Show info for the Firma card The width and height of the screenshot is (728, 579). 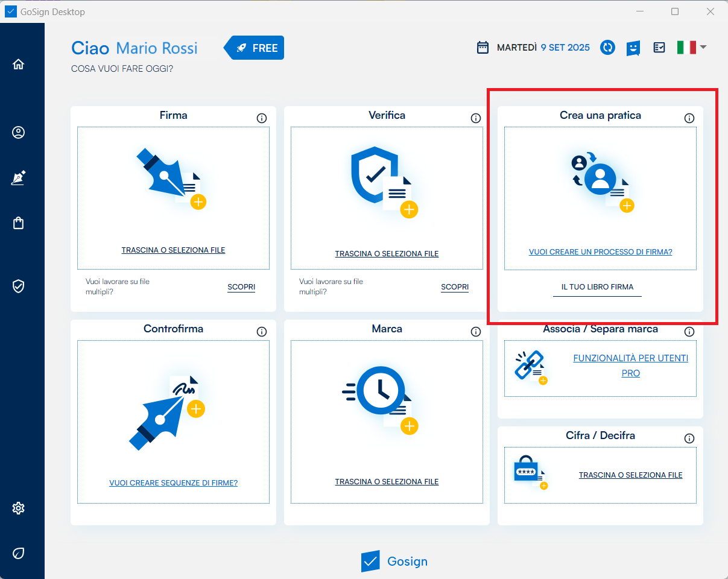(x=262, y=118)
